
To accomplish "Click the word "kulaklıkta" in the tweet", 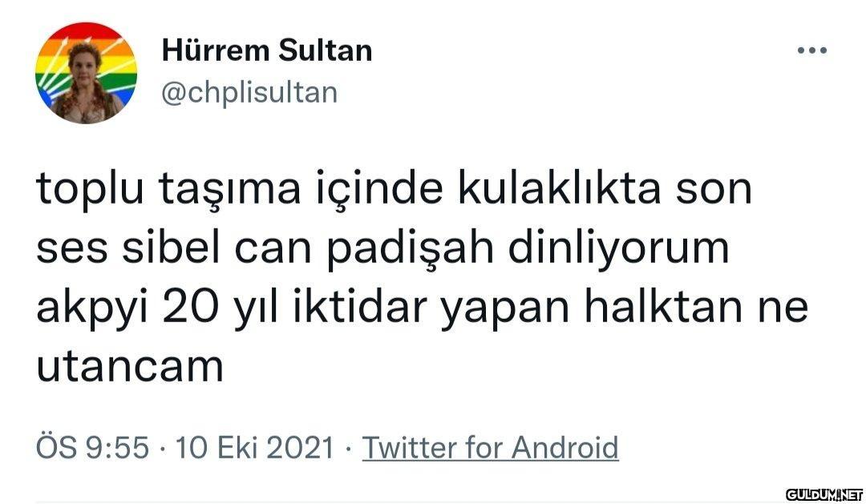I will (559, 187).
